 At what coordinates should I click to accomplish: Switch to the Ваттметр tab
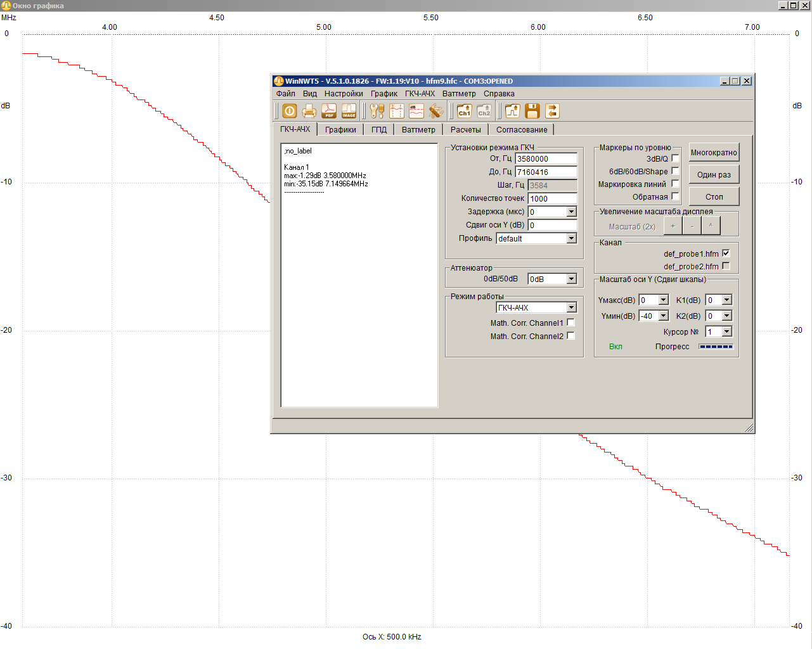point(418,130)
